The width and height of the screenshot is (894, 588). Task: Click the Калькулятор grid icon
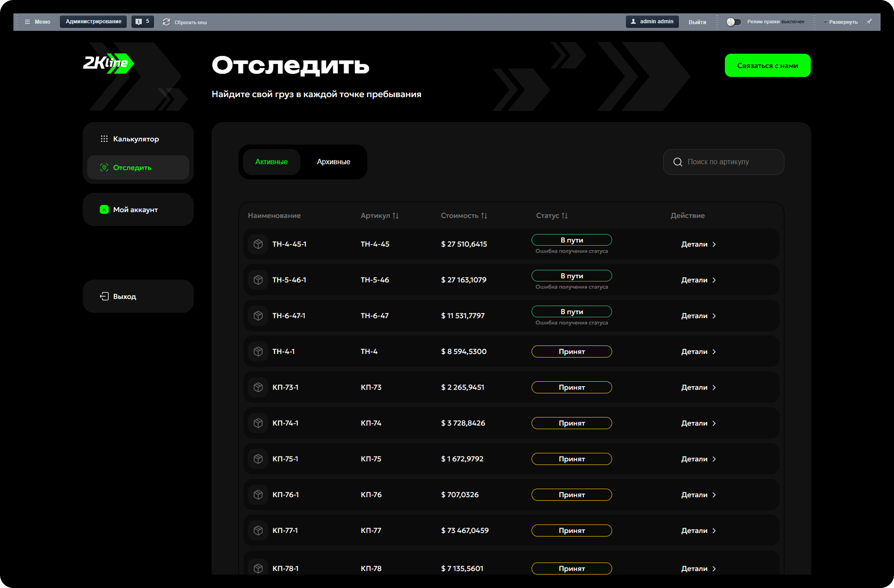[104, 139]
